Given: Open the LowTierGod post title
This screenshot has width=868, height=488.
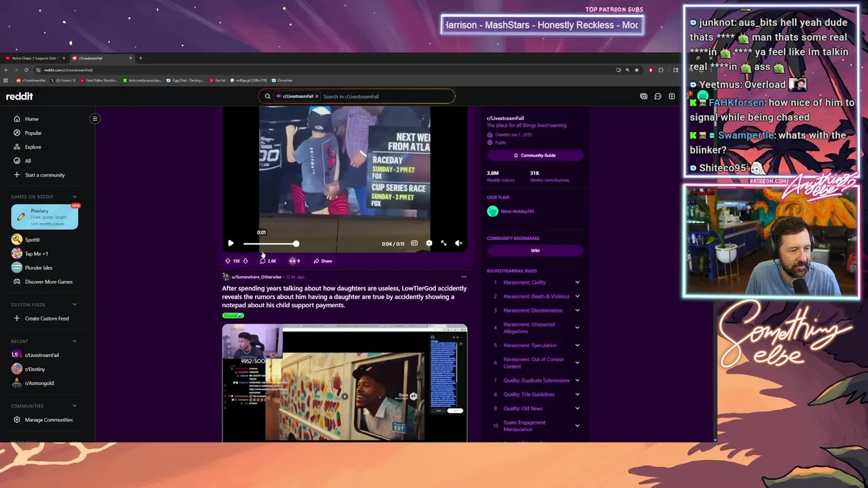Looking at the screenshot, I should point(344,296).
